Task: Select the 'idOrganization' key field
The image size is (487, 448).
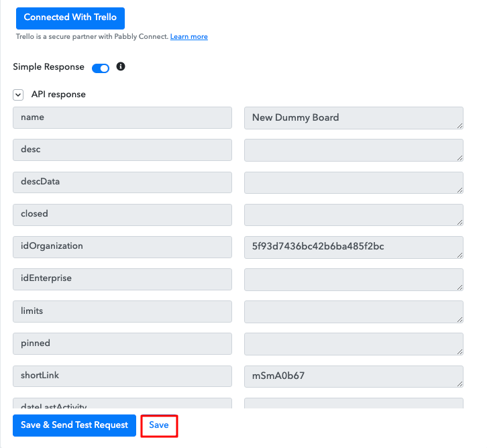Action: 122,247
